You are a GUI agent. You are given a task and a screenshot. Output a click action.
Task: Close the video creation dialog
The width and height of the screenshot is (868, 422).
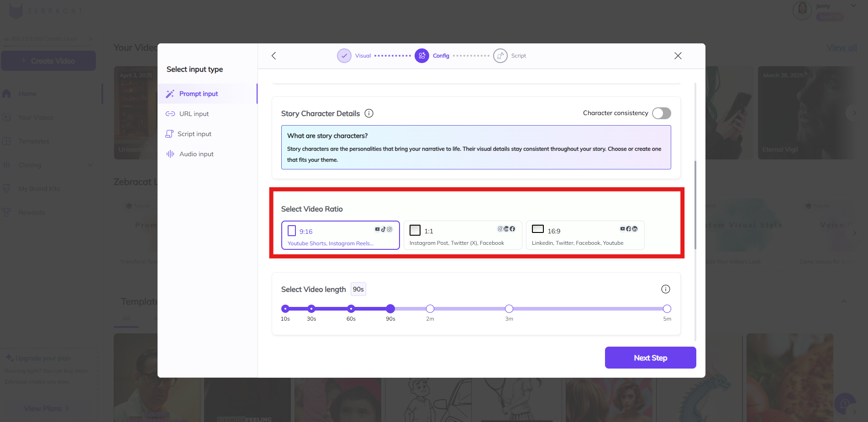pos(678,56)
